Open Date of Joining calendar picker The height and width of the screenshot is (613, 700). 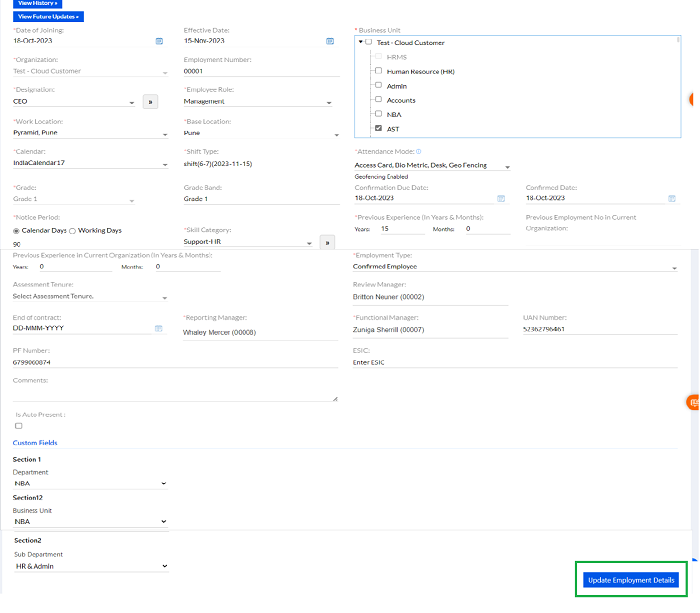coord(159,41)
